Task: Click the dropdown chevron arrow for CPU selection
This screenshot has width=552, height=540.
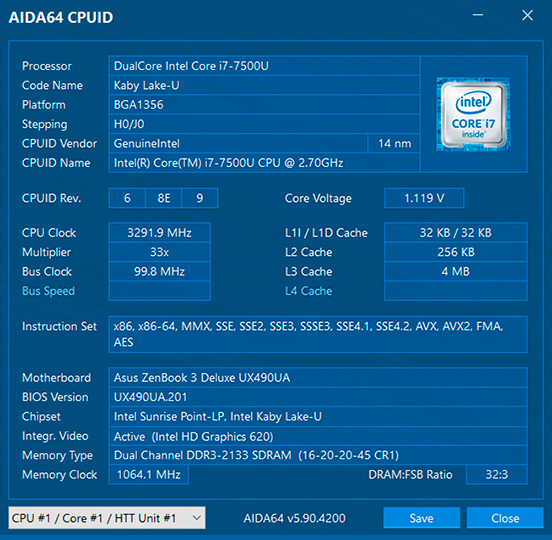Action: tap(196, 518)
